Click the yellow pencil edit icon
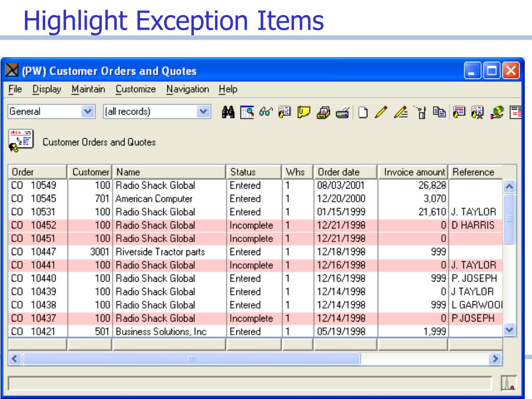The height and width of the screenshot is (399, 532). (381, 112)
